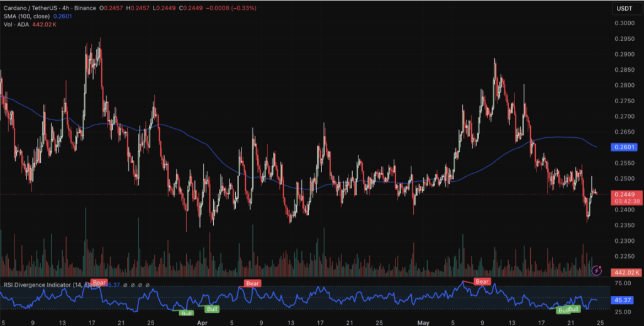Click the 0.2650 price scale label

tap(624, 132)
